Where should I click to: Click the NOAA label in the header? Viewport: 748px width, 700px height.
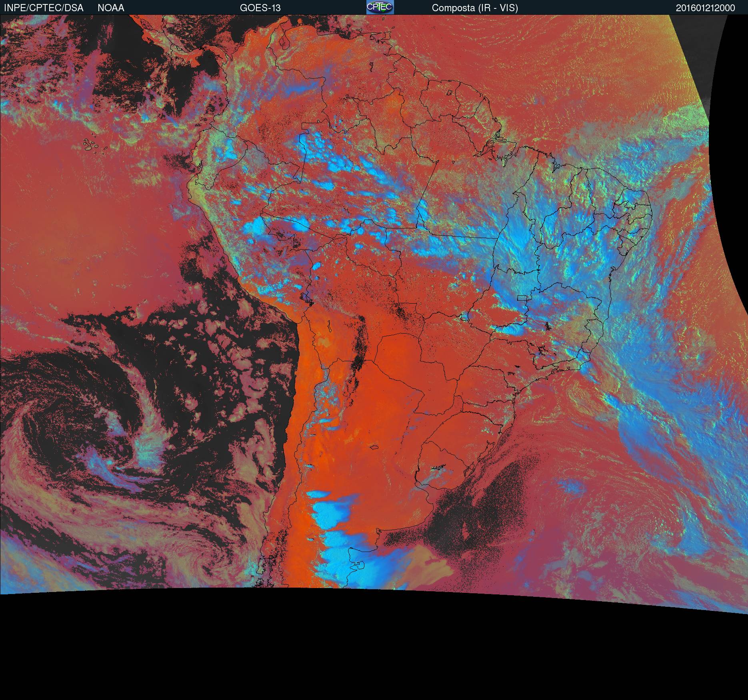[x=111, y=8]
